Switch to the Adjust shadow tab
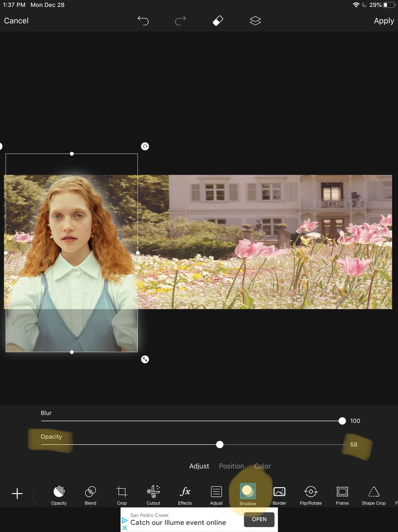Viewport: 398px width, 532px height. (199, 466)
